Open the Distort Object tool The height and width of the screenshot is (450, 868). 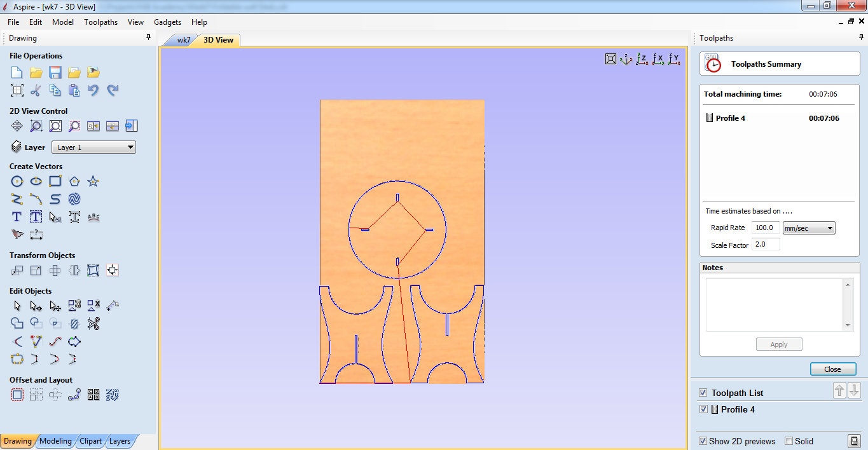(x=93, y=270)
